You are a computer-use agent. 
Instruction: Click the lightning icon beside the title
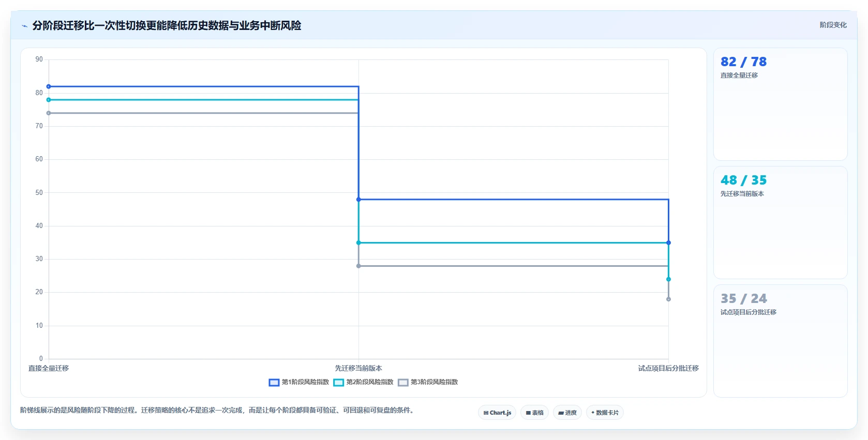point(24,26)
